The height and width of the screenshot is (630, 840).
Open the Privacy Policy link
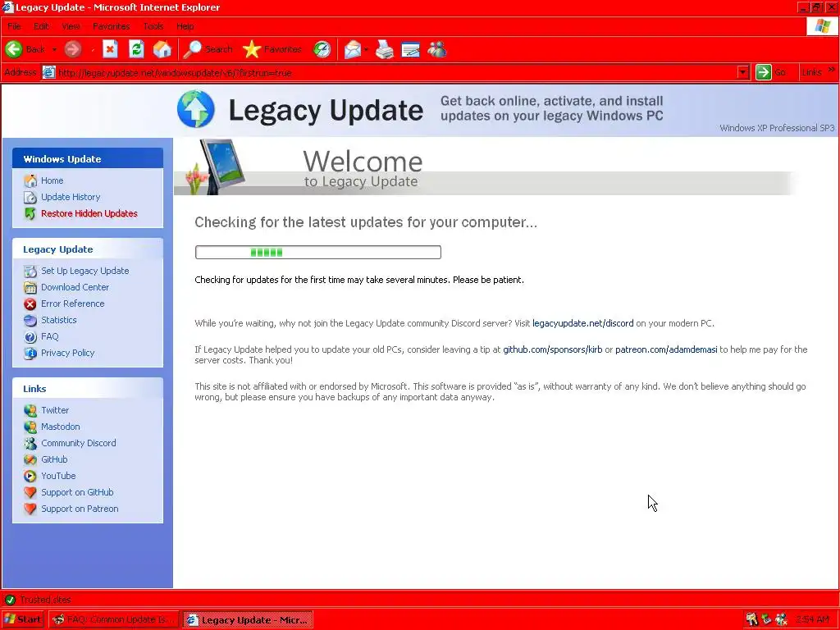point(67,353)
